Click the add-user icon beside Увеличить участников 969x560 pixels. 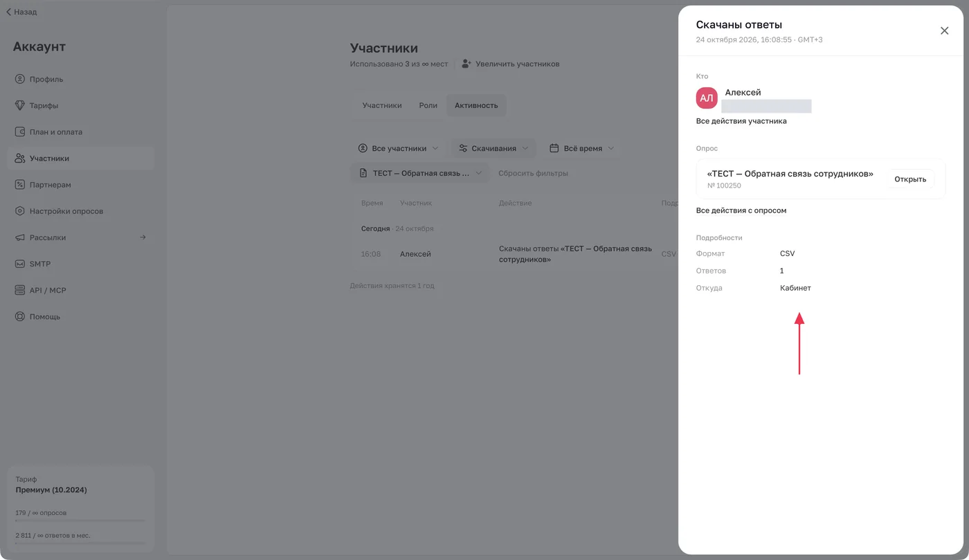coord(467,64)
